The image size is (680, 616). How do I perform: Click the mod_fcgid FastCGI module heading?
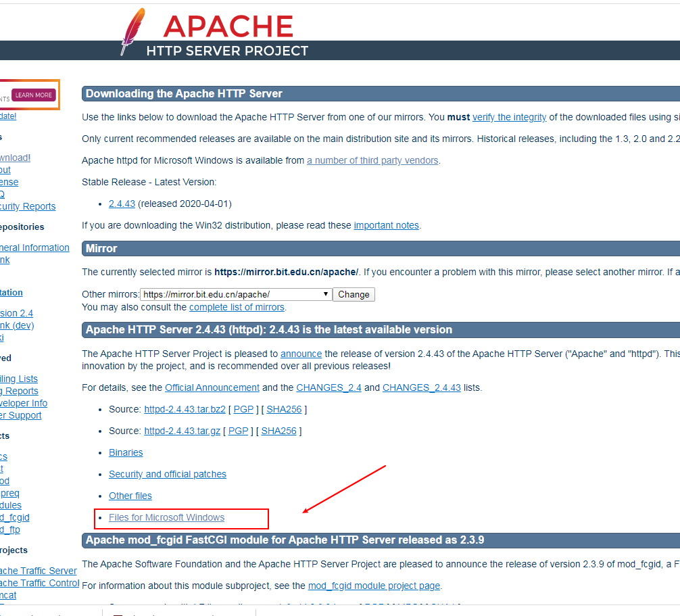tap(285, 540)
